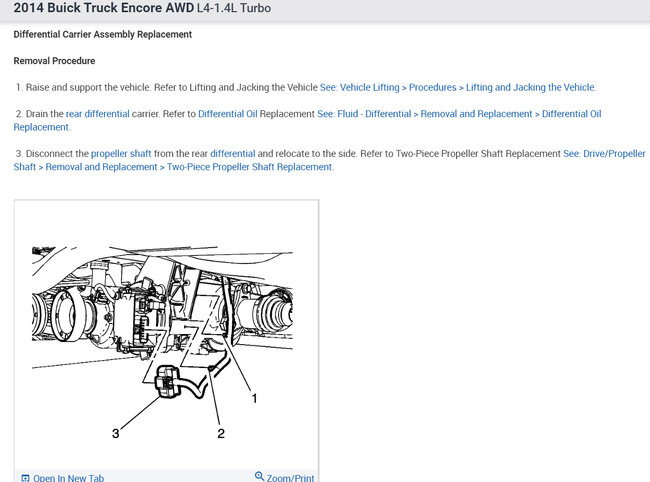
Task: Click the Zoom/Print magnifier icon
Action: point(260,476)
